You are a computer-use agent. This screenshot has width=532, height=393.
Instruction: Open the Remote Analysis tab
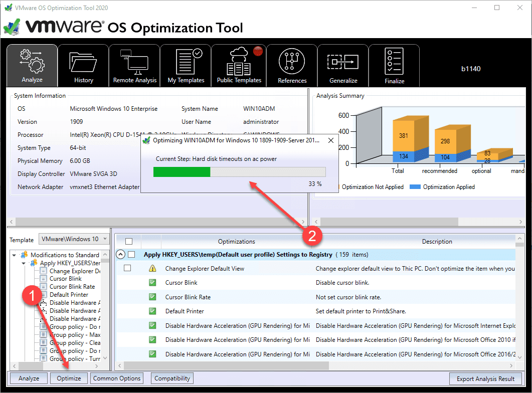click(135, 66)
